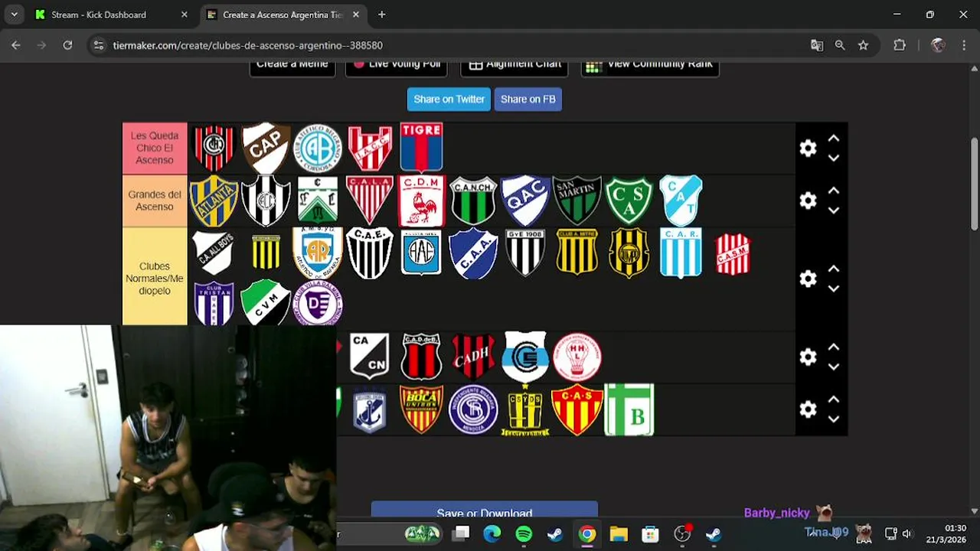Expand the tab search dropdown arrow
Screen dimensions: 980x551
14,15
